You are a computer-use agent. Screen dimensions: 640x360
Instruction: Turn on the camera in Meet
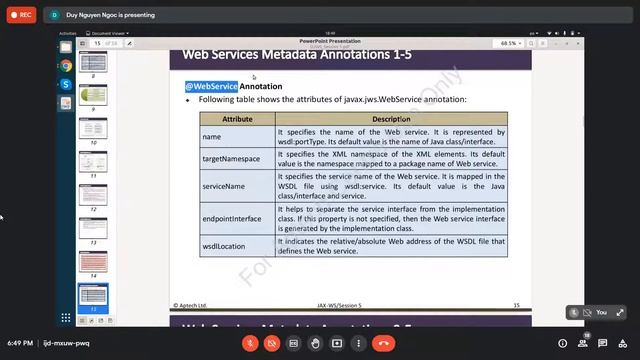click(272, 343)
